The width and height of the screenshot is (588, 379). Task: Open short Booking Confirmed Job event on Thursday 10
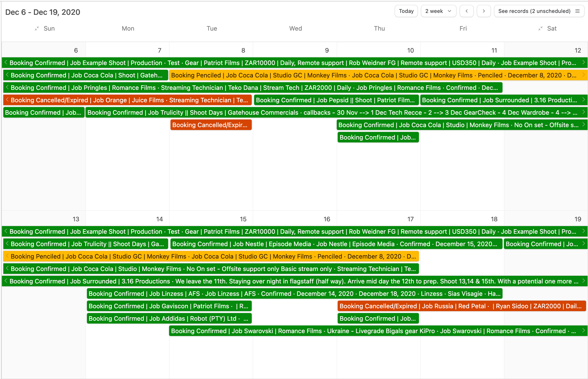coord(378,137)
